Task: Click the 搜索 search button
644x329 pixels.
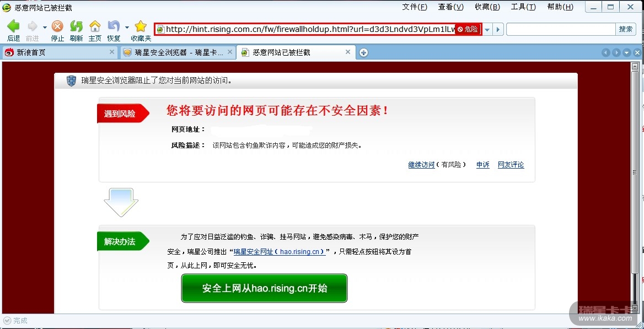Action: click(625, 29)
